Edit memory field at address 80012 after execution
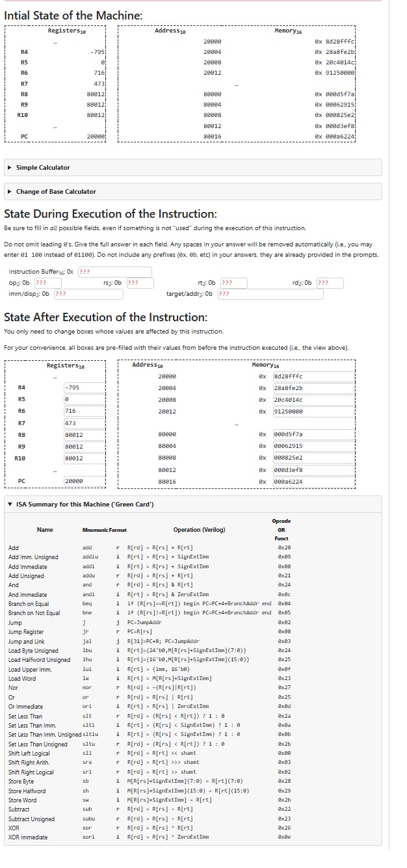 click(313, 469)
